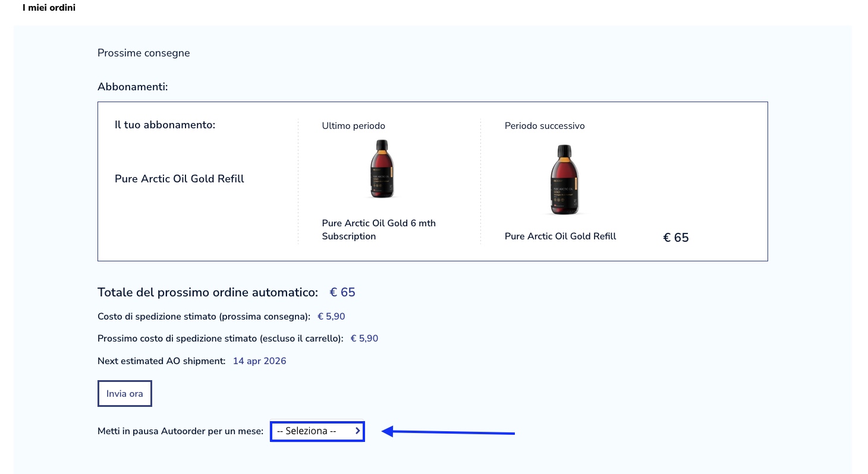Click Next estimated AO shipment label
Image resolution: width=868 pixels, height=474 pixels.
[162, 361]
